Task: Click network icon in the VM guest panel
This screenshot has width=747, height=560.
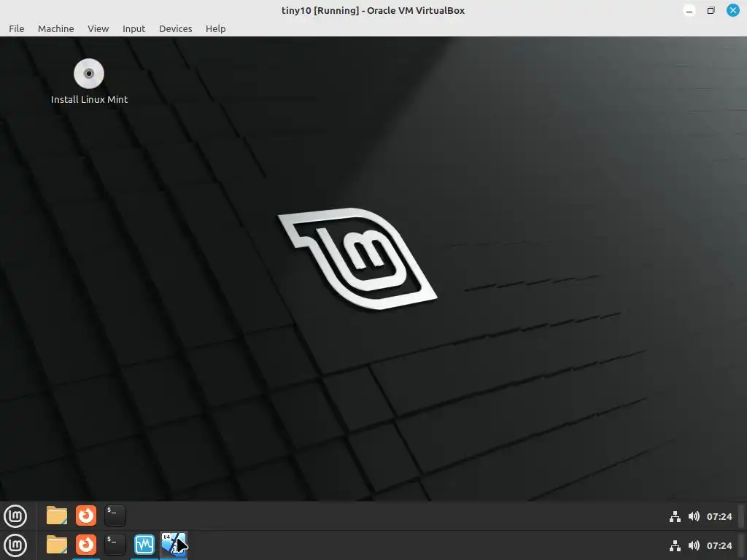Action: click(675, 517)
